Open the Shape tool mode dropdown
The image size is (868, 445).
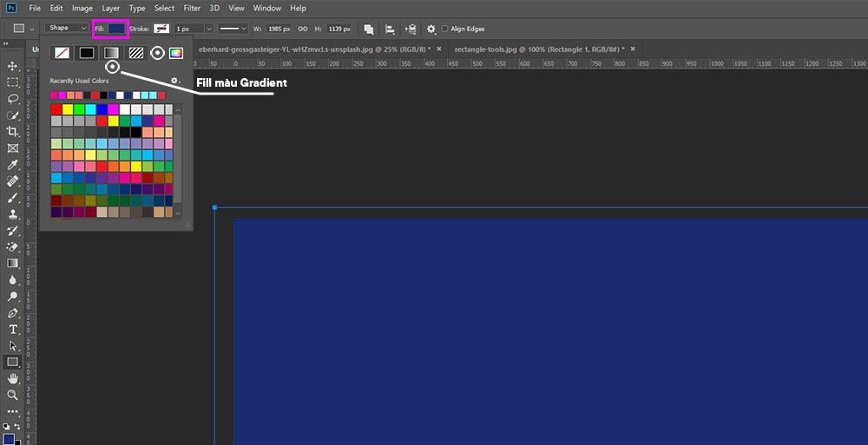[x=68, y=29]
